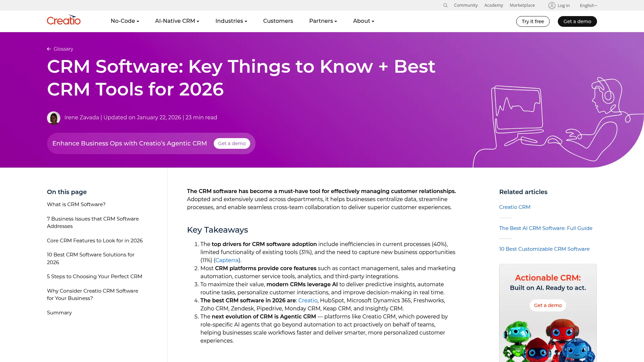
Task: Open the Partners menu
Action: [x=323, y=21]
